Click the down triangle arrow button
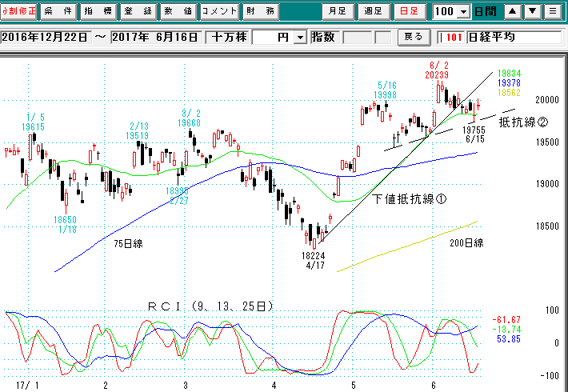The image size is (568, 392). (533, 12)
